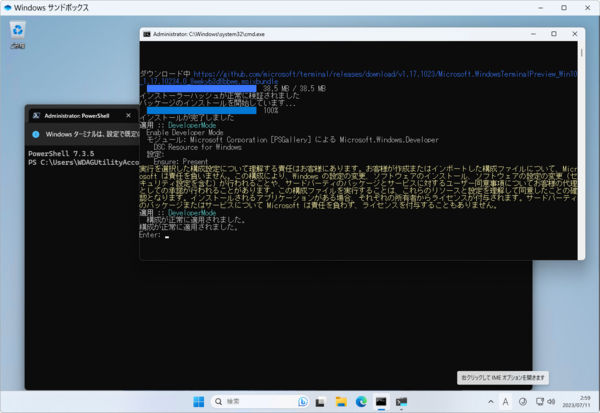Maximize the Windows Sandbox window
Viewport: 600px width, 413px height.
click(564, 8)
